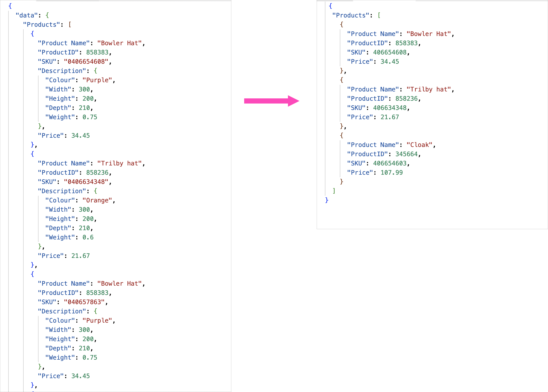Image resolution: width=548 pixels, height=392 pixels.
Task: Click the Weight value 0.75
Action: pos(90,117)
